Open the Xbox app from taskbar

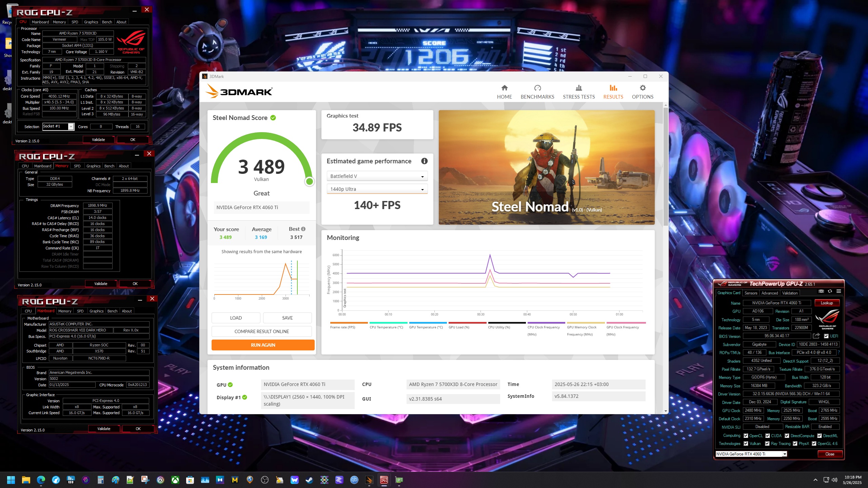(x=175, y=480)
